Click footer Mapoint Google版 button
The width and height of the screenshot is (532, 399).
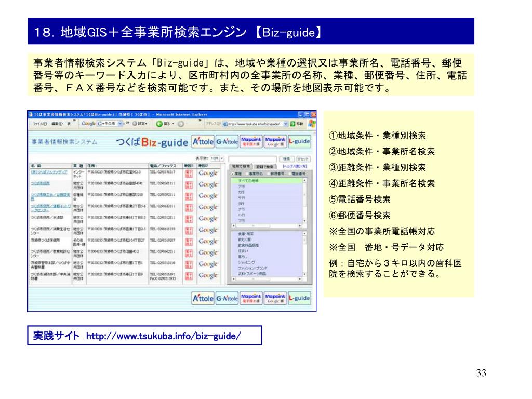pyautogui.click(x=275, y=298)
